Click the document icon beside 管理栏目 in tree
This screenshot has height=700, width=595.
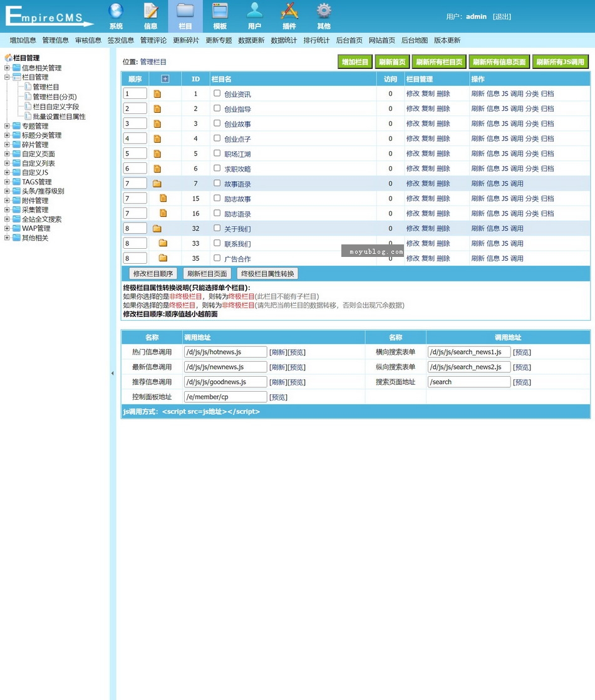tap(28, 86)
